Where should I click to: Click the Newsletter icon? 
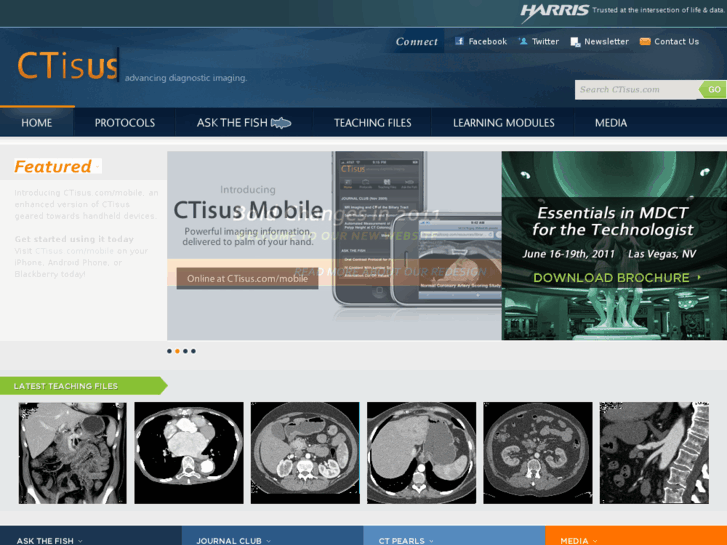[x=575, y=42]
